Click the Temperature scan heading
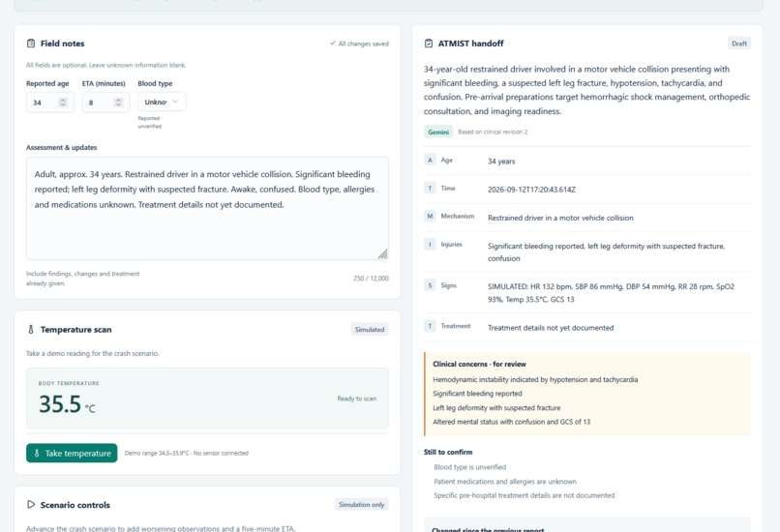The width and height of the screenshot is (780, 532). tap(76, 329)
